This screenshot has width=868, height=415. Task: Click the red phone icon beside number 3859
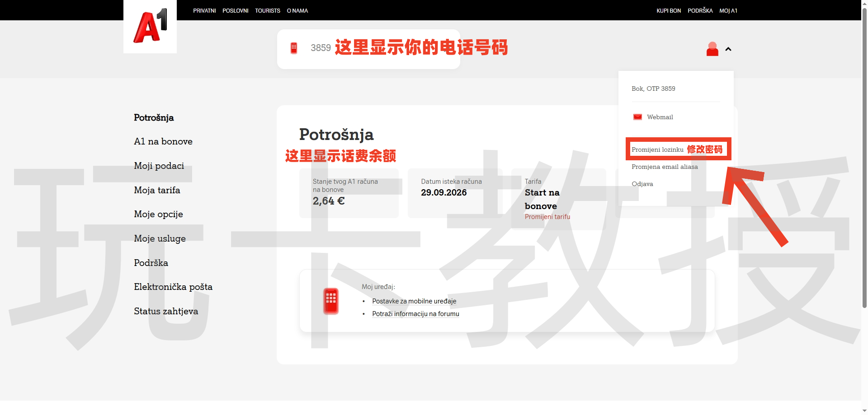pos(295,47)
